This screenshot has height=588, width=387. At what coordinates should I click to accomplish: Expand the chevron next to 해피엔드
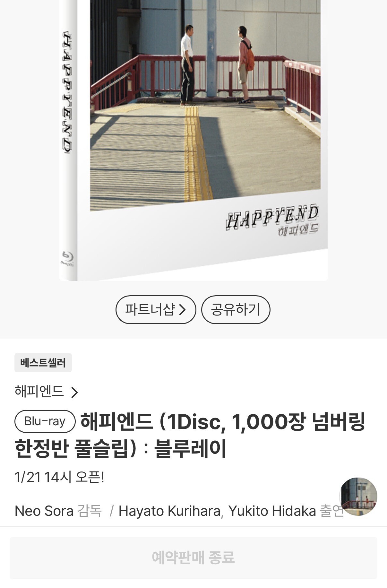tap(74, 392)
